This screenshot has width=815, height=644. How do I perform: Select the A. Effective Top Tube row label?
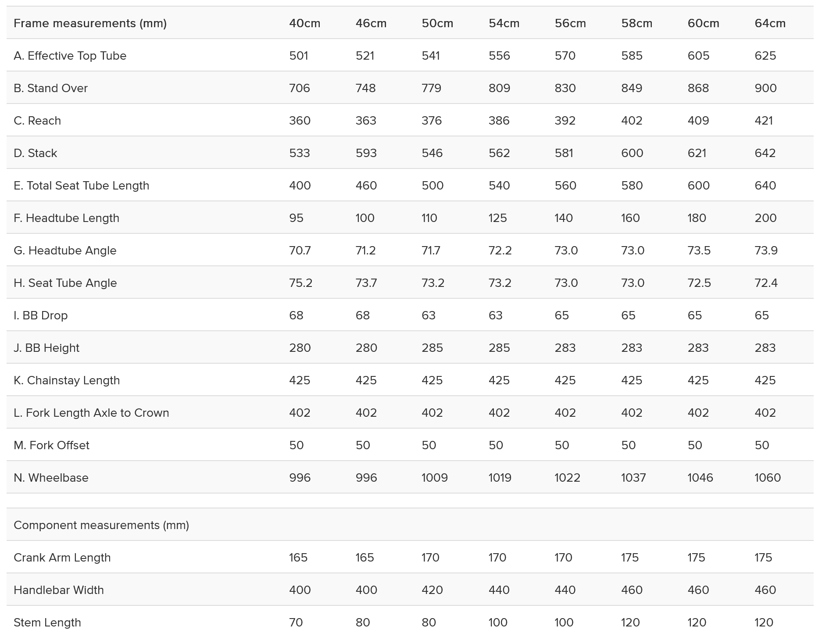(x=70, y=56)
